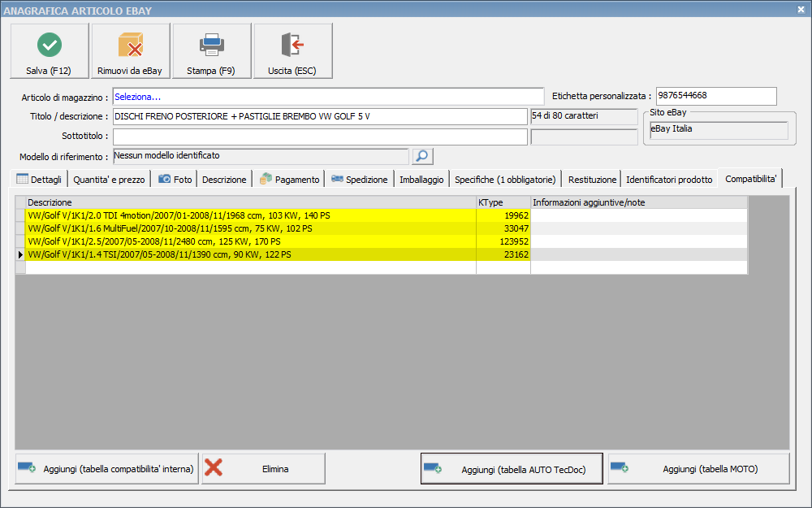Click the add icon on the Aggiungi interna button
Screen dimensions: 812x508
pos(27,467)
